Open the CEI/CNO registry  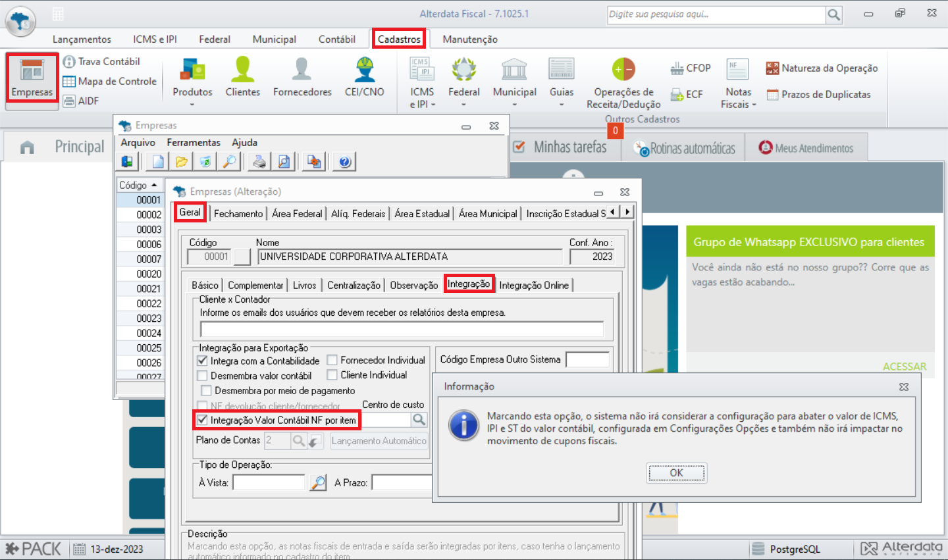(x=364, y=78)
